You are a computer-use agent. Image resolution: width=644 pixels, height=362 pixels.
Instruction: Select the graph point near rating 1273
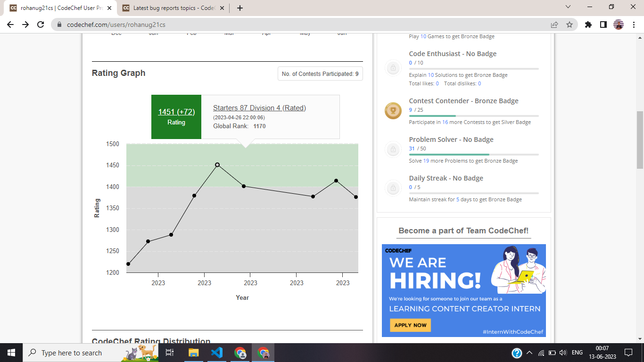[148, 241]
